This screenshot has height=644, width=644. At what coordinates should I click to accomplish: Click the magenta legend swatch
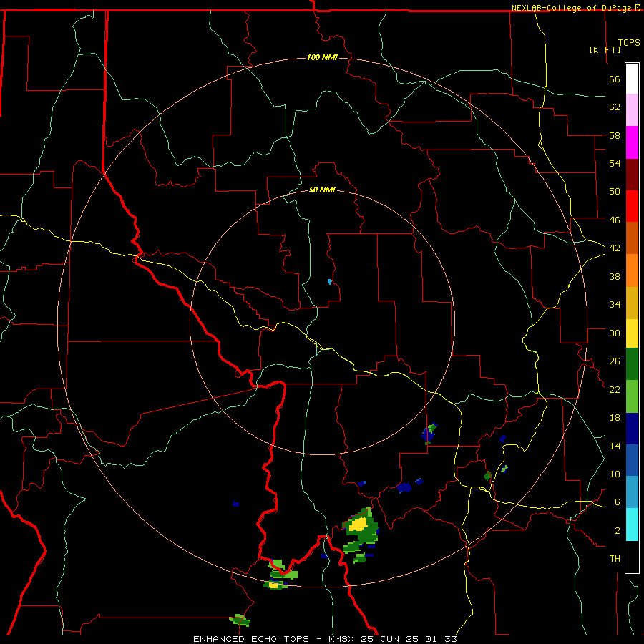632,142
